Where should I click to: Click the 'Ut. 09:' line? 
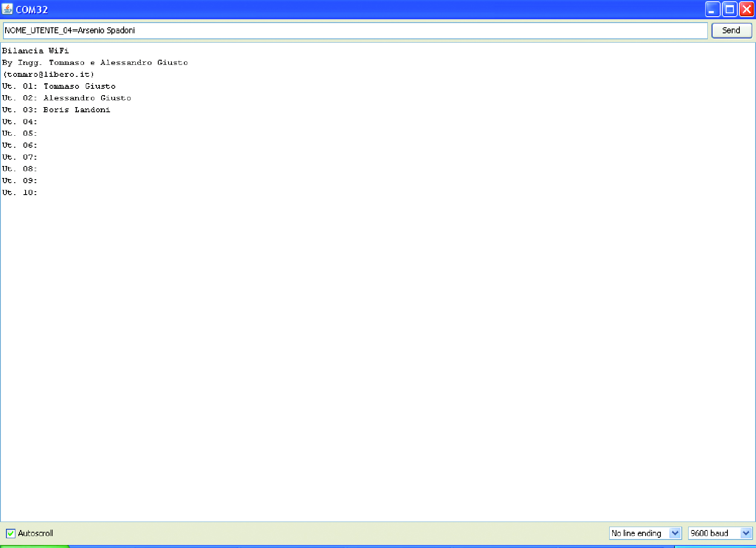[x=20, y=181]
